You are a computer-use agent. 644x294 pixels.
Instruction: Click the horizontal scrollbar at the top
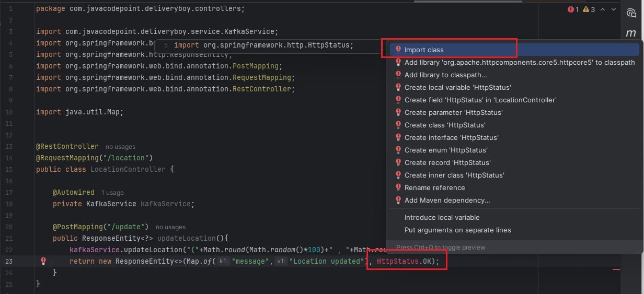467,2
